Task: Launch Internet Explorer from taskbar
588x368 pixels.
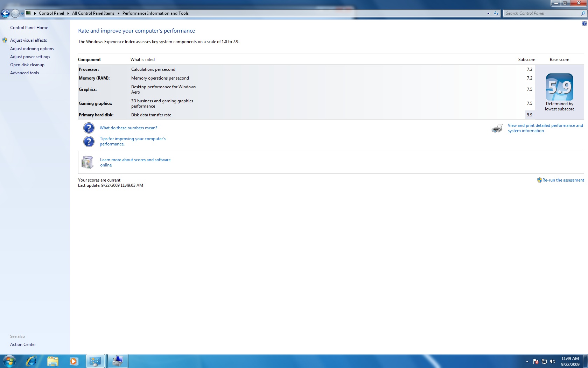Action: [31, 361]
